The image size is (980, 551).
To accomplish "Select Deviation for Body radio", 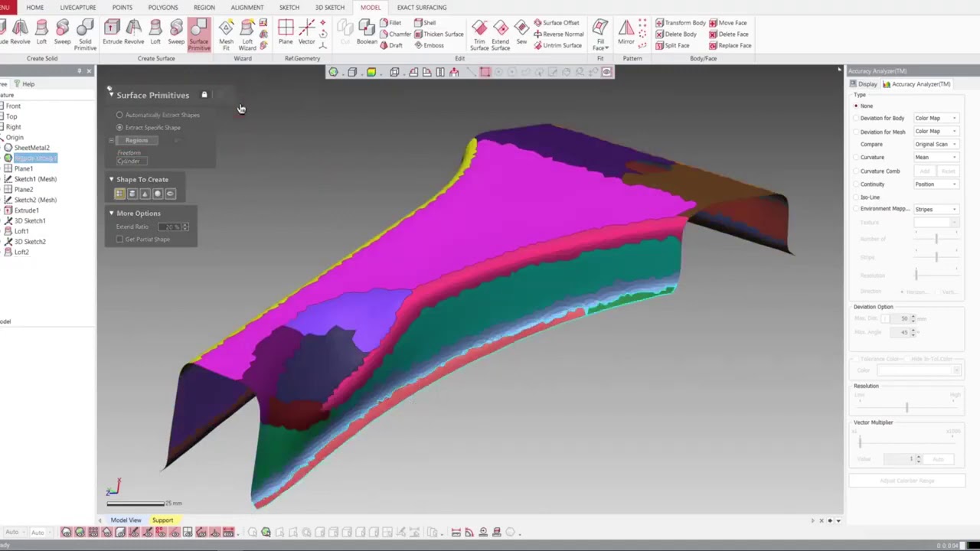I will pyautogui.click(x=856, y=118).
